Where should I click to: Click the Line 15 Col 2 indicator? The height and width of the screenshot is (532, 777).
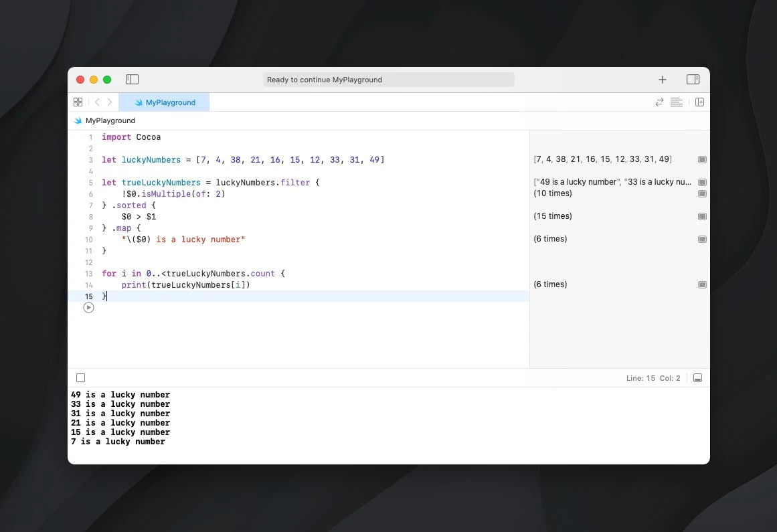[653, 378]
